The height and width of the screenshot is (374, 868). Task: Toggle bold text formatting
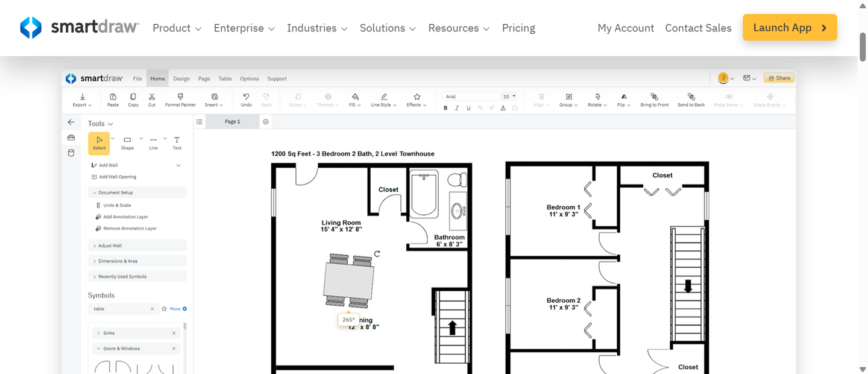pos(445,108)
